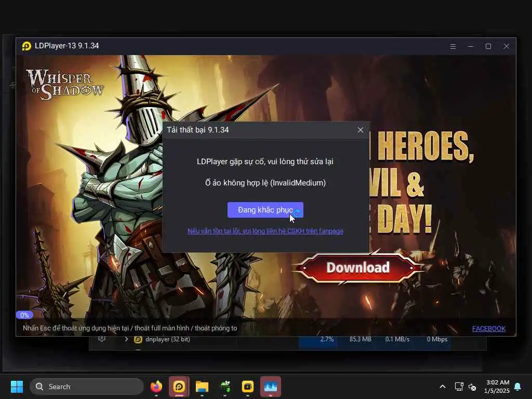The height and width of the screenshot is (399, 532).
Task: Open File Explorer from the taskbar
Action: [x=202, y=387]
